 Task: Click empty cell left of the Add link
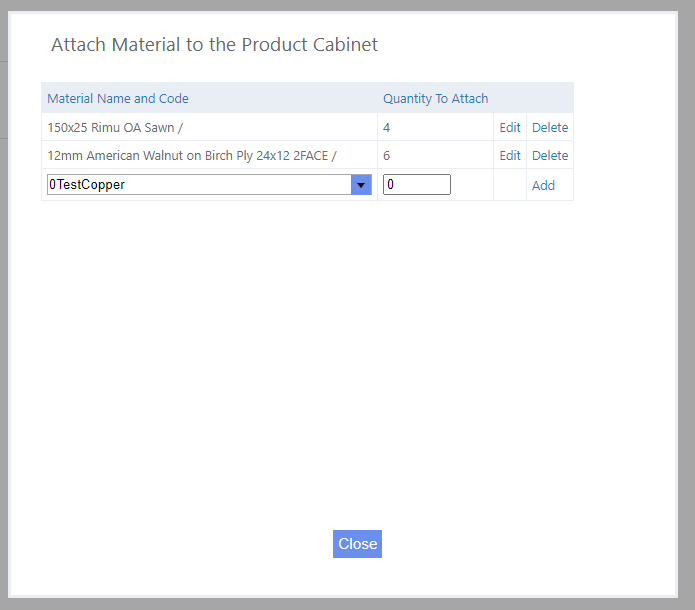click(x=510, y=185)
